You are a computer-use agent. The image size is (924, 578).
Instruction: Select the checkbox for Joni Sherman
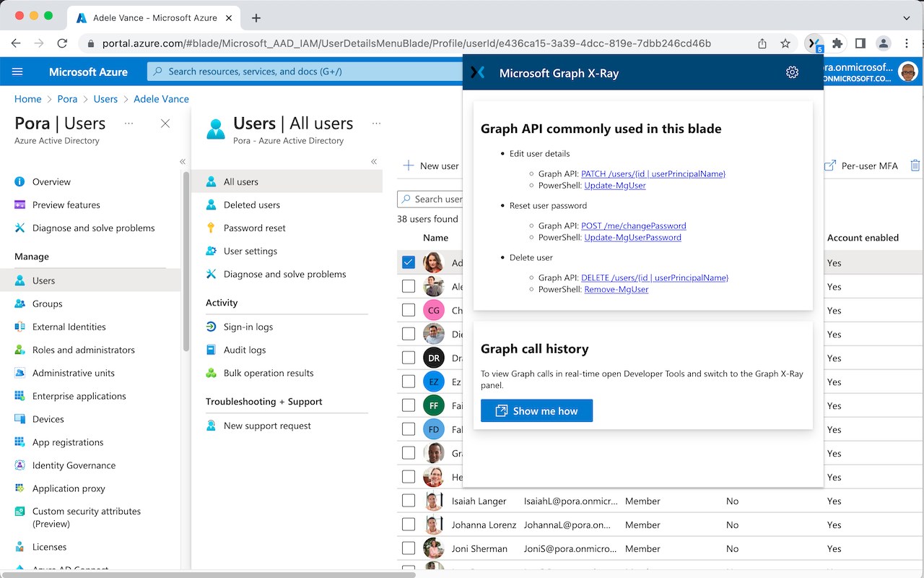[409, 548]
